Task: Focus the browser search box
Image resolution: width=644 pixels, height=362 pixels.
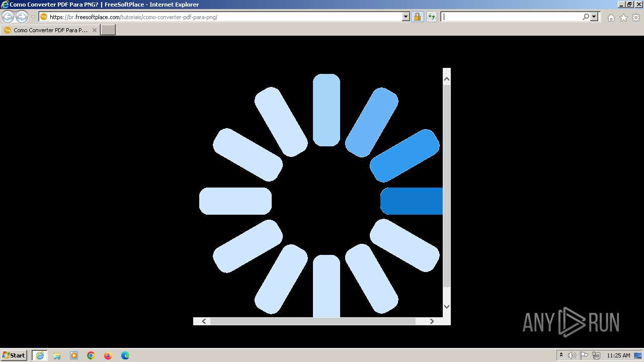Action: tap(512, 17)
